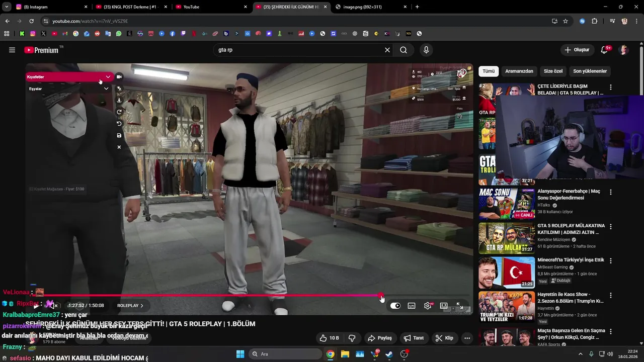The image size is (644, 362).
Task: Open the WhatsApp bookmark in bookmarks bar
Action: click(119, 34)
